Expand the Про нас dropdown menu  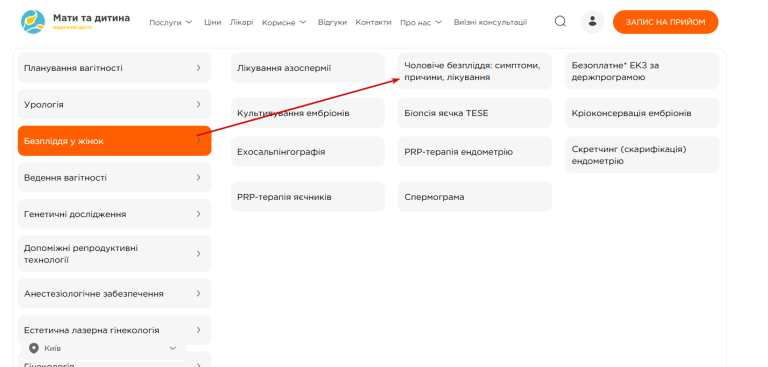click(421, 23)
